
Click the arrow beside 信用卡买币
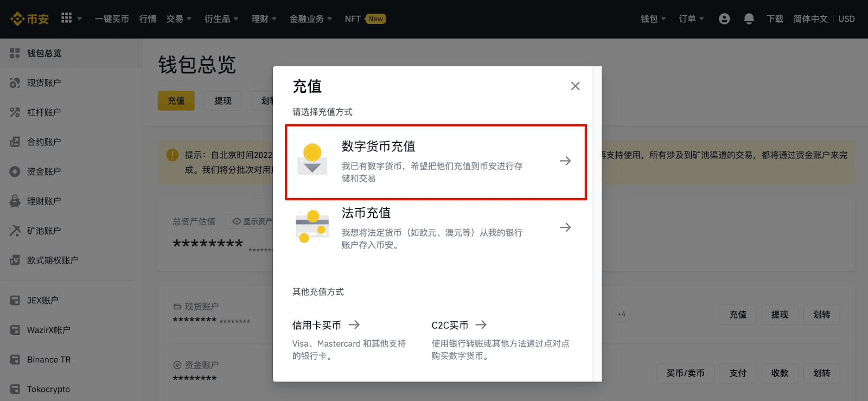(x=354, y=324)
